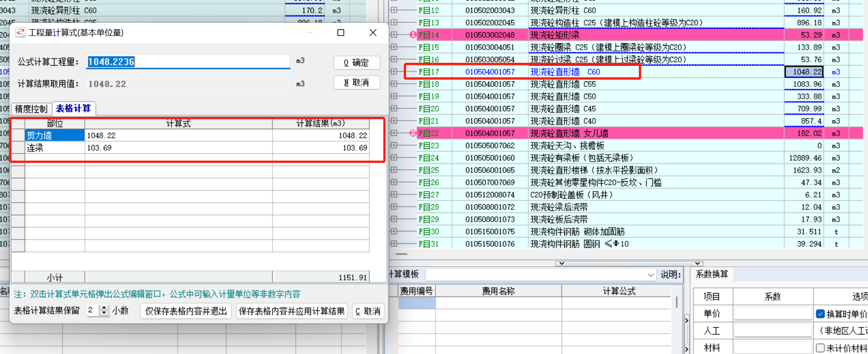The width and height of the screenshot is (868, 354).
Task: Expand the 目18 row tree node
Action: click(394, 84)
